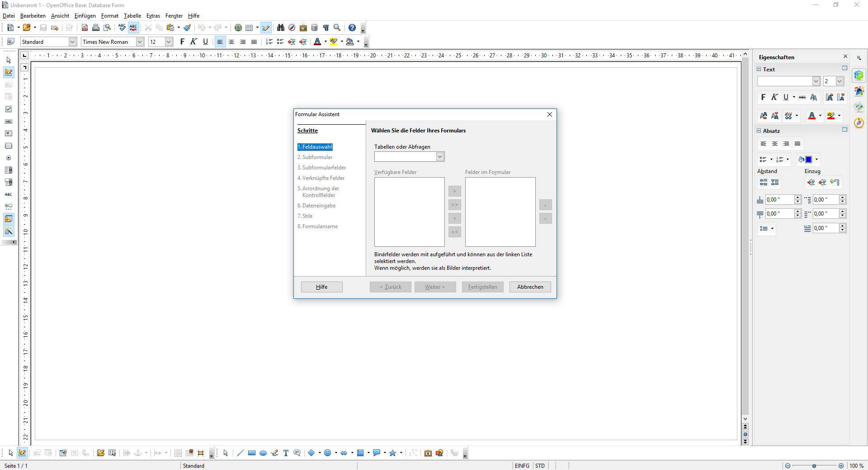This screenshot has height=470, width=868.
Task: Open sidebar font name dropdown arrow
Action: [816, 81]
